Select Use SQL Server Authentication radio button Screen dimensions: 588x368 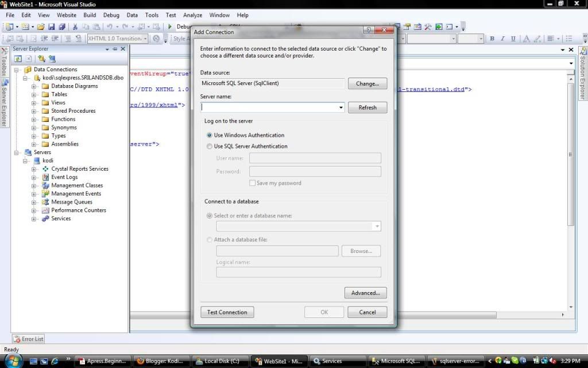click(x=209, y=147)
